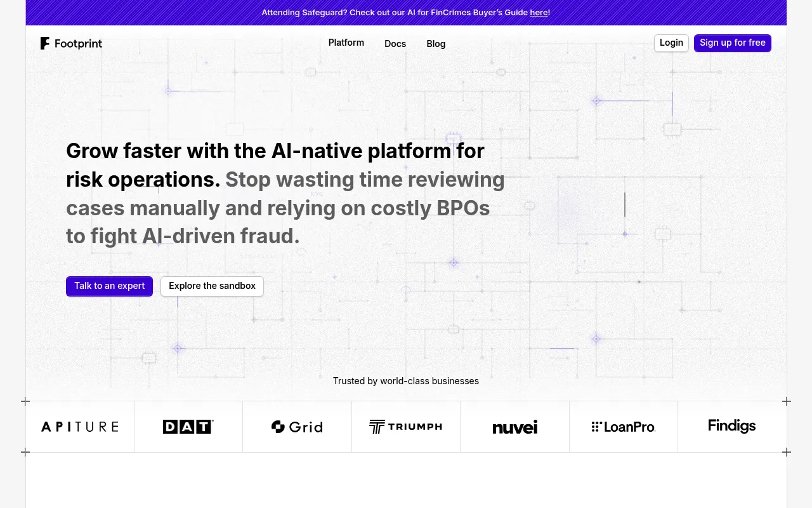Open the Platform menu
Screen dimensions: 812x508
(346, 43)
